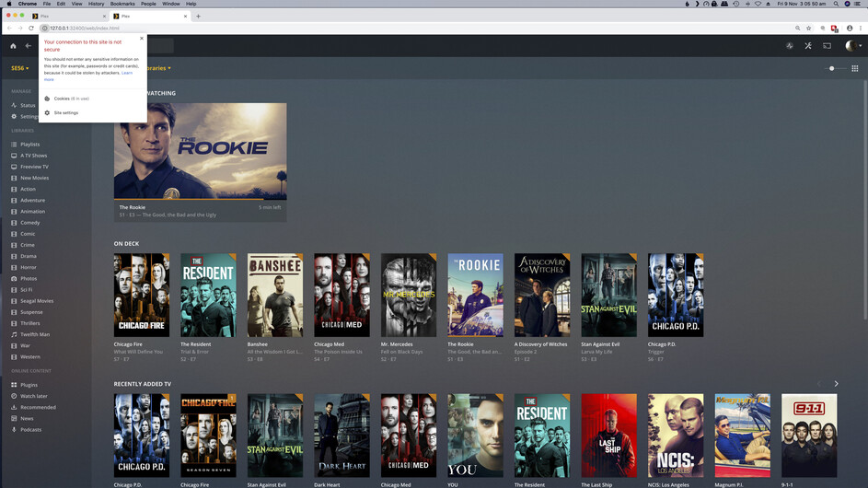Open Watch later list
868x488 pixels.
coord(34,396)
